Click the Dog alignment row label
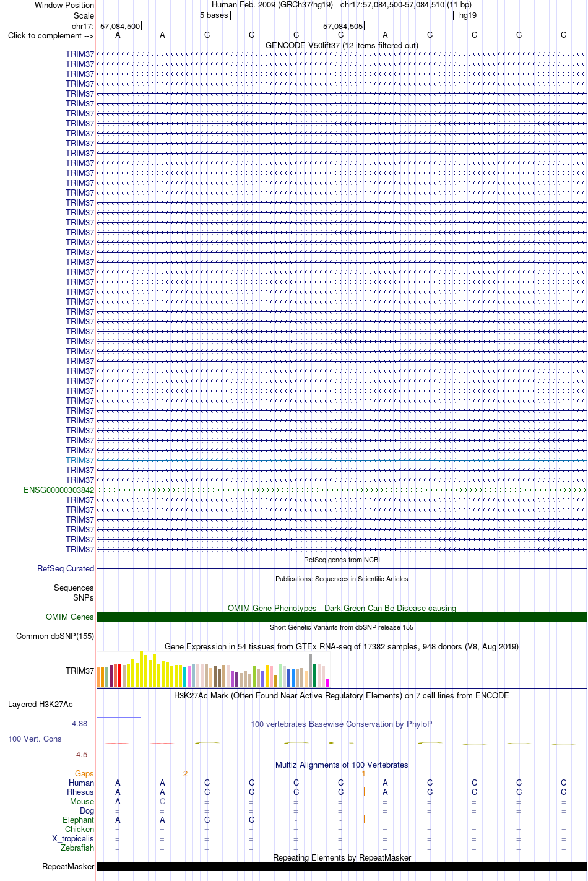This screenshot has width=588, height=881. point(87,810)
